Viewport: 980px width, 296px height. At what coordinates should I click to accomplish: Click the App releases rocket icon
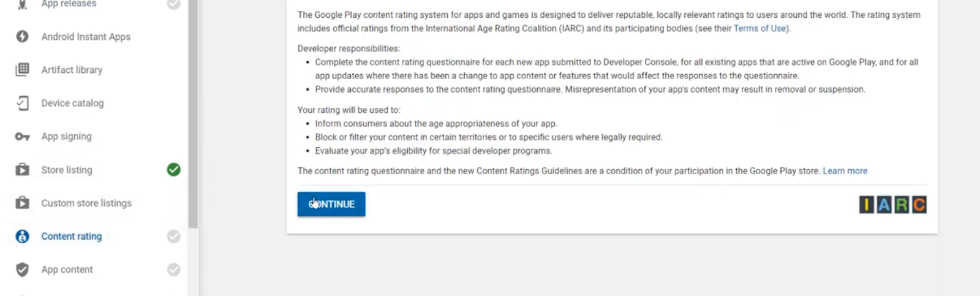pyautogui.click(x=22, y=4)
